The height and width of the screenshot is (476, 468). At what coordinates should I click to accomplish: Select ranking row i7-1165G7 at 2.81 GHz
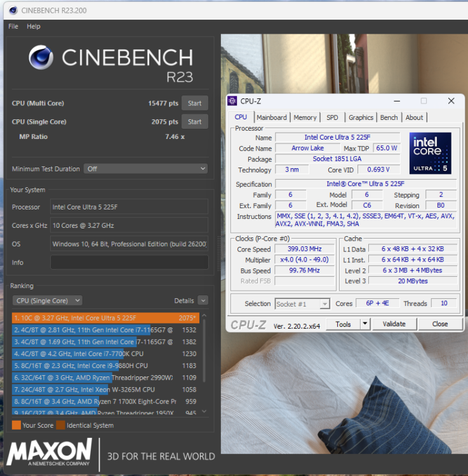(x=105, y=330)
